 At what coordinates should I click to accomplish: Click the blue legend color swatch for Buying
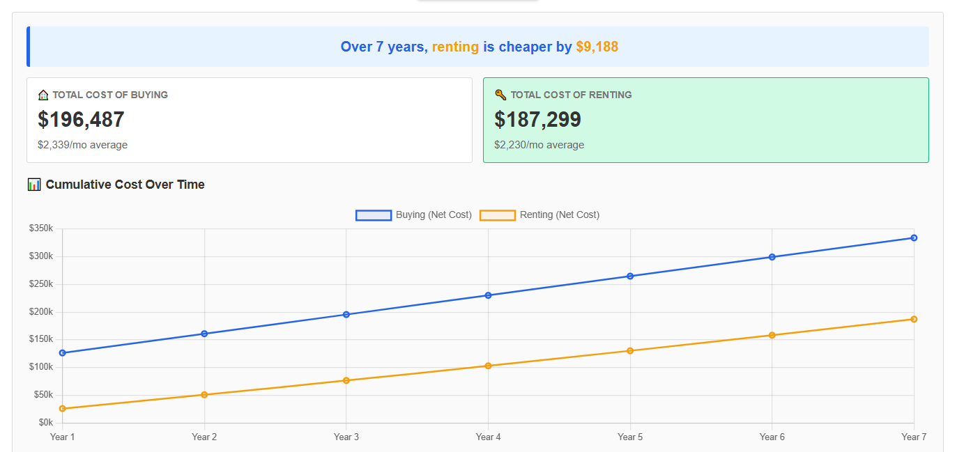pyautogui.click(x=374, y=215)
